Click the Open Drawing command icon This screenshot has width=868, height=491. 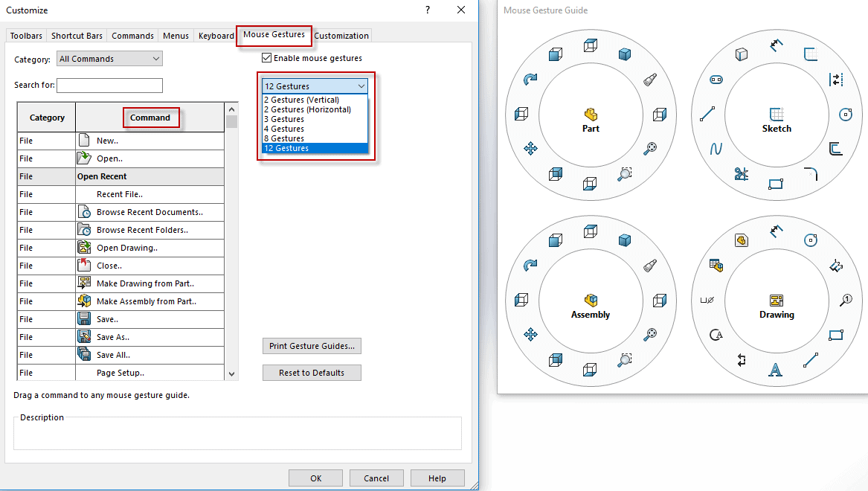pos(84,248)
